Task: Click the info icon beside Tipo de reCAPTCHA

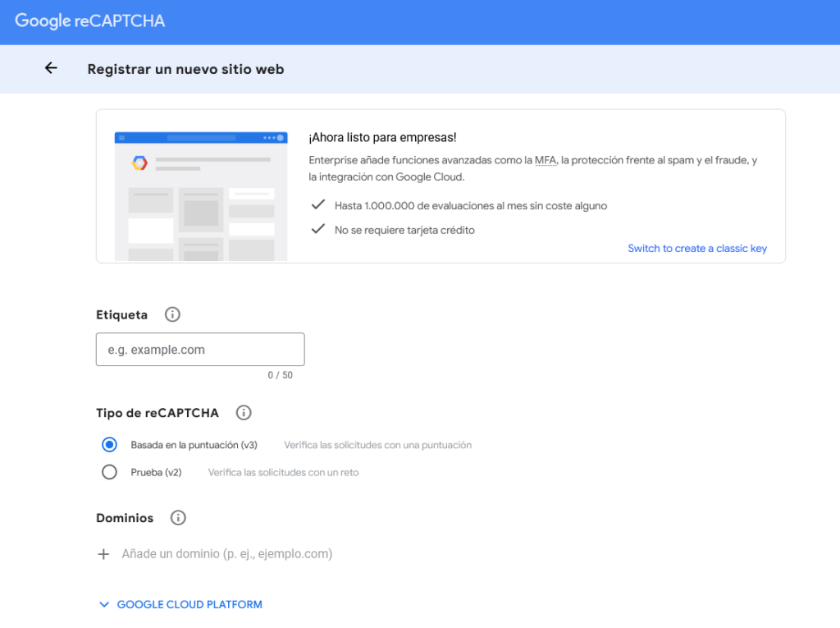Action: pyautogui.click(x=243, y=412)
